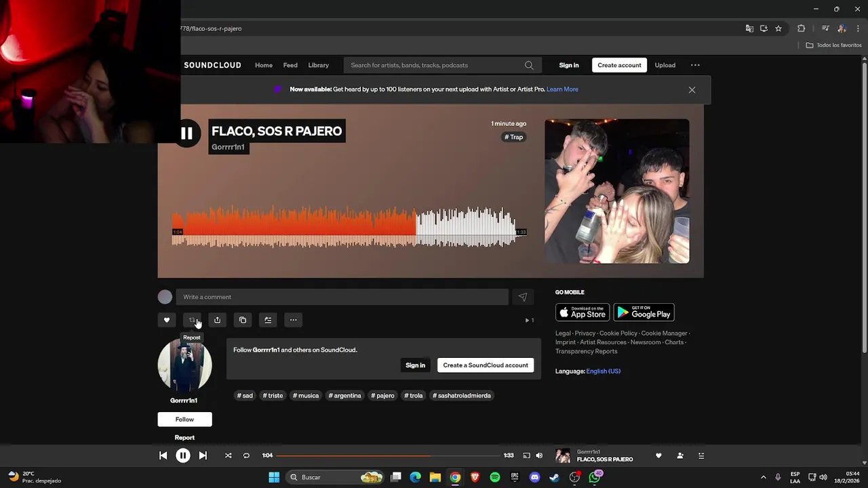868x488 pixels.
Task: Open Steam from the taskbar
Action: [554, 477]
